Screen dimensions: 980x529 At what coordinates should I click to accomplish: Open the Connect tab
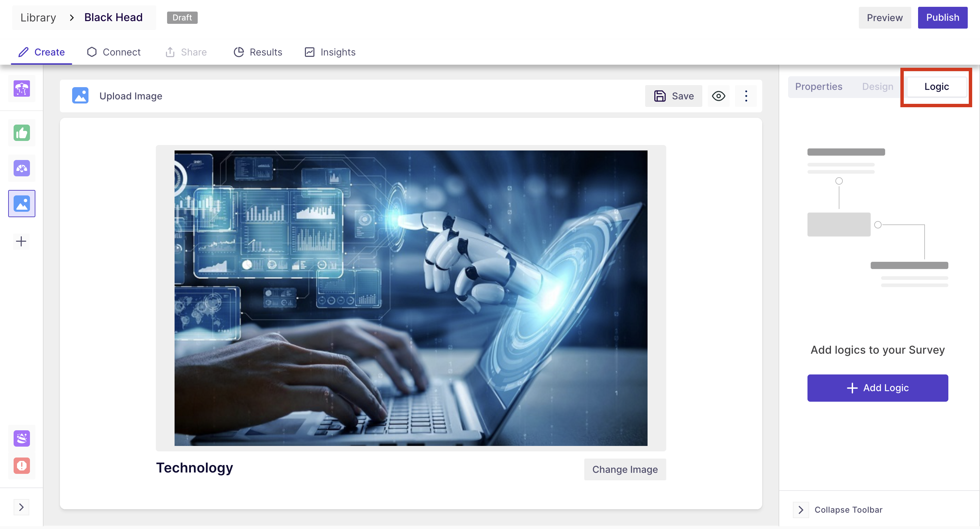click(x=114, y=52)
